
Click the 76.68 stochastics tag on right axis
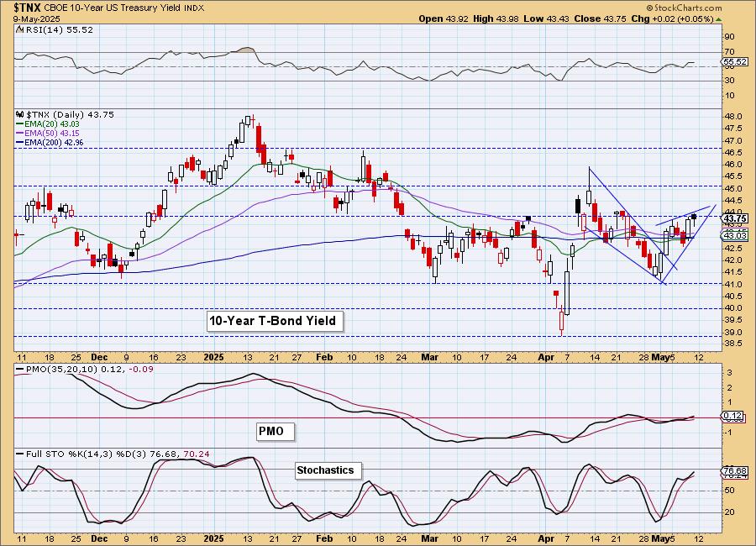tap(735, 470)
